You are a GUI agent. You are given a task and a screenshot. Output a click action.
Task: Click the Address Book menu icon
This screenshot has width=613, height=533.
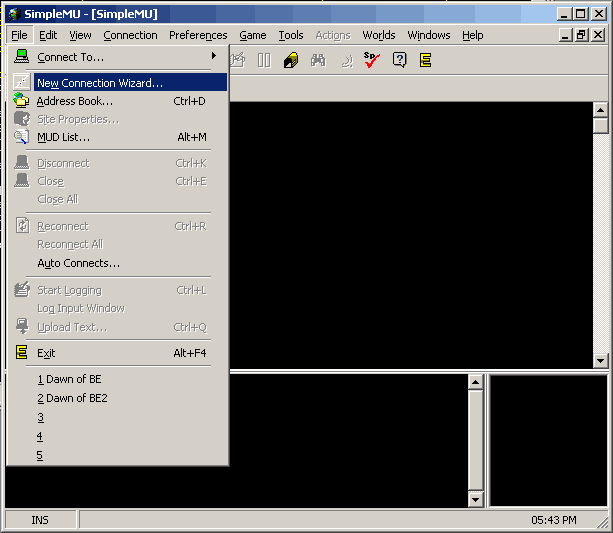pyautogui.click(x=22, y=100)
